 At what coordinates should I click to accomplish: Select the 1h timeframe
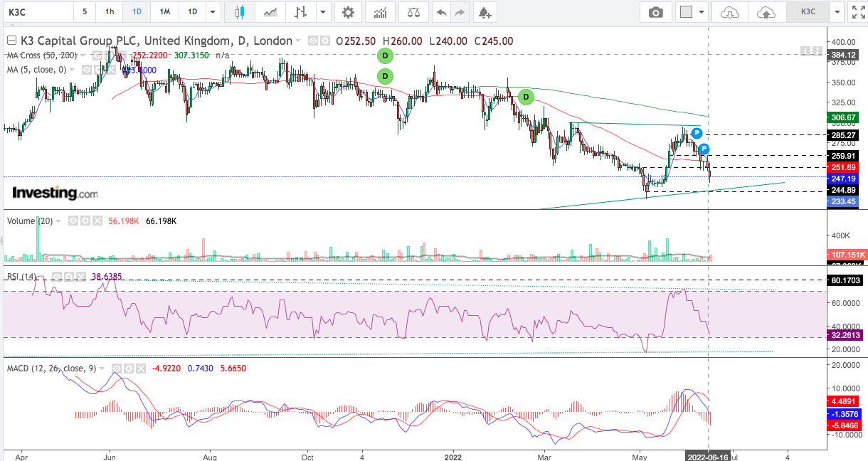tap(109, 12)
